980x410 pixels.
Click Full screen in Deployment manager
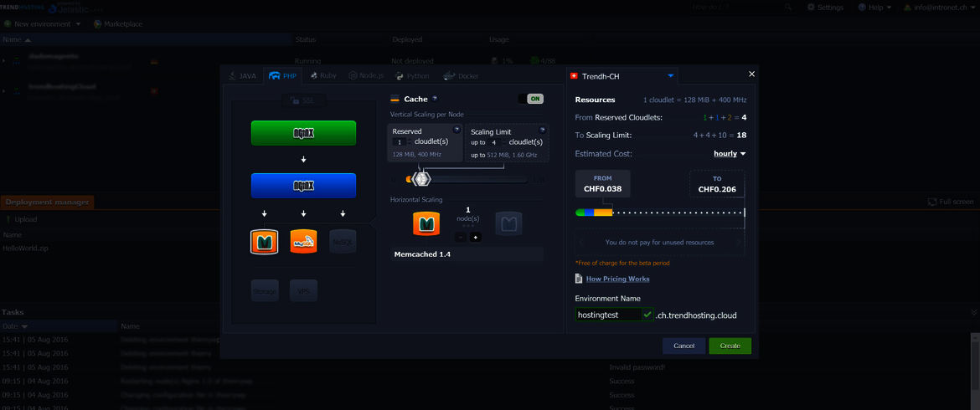click(950, 202)
